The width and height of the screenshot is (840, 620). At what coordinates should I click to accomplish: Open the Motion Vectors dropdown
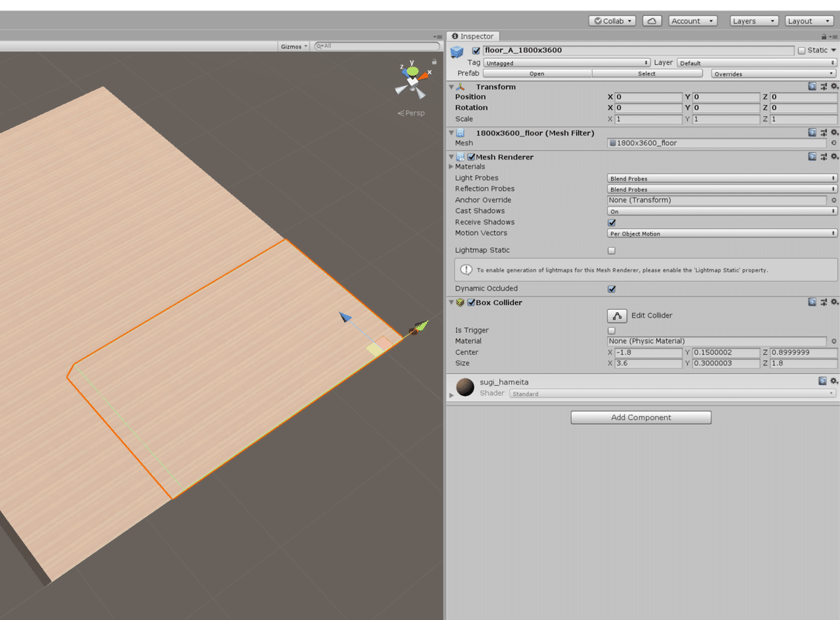pos(722,234)
